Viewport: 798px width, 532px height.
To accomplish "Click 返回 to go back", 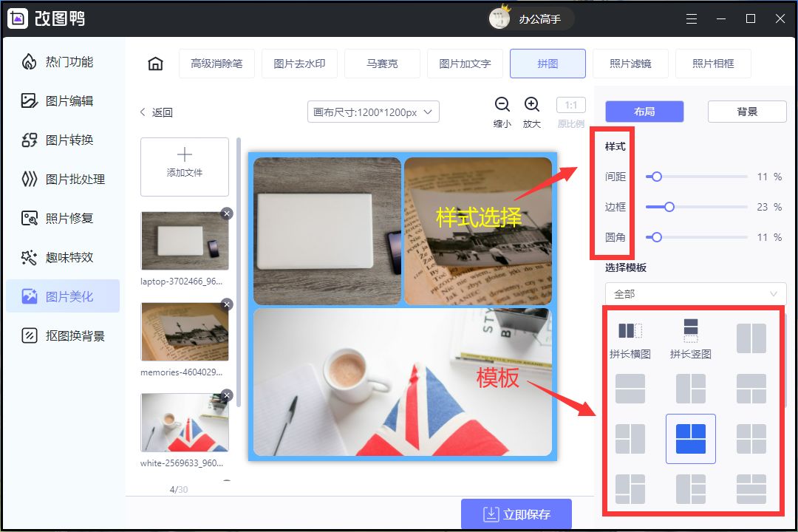I will tap(156, 112).
